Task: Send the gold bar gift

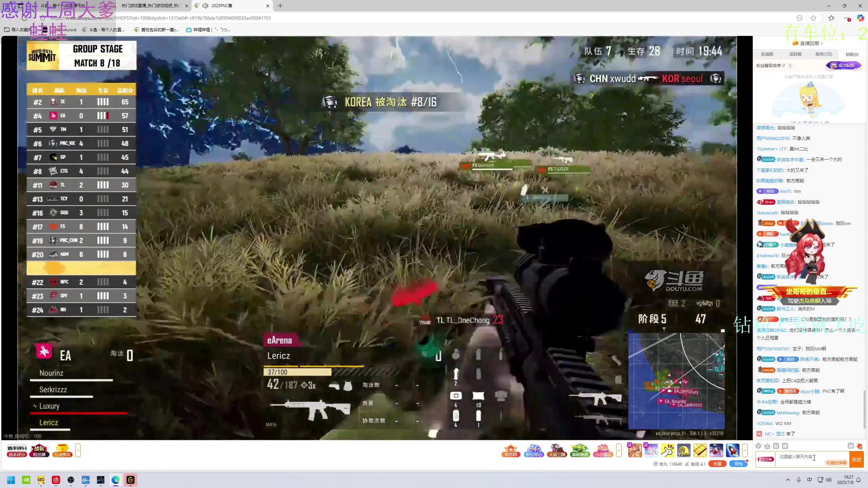Action: coord(700,450)
